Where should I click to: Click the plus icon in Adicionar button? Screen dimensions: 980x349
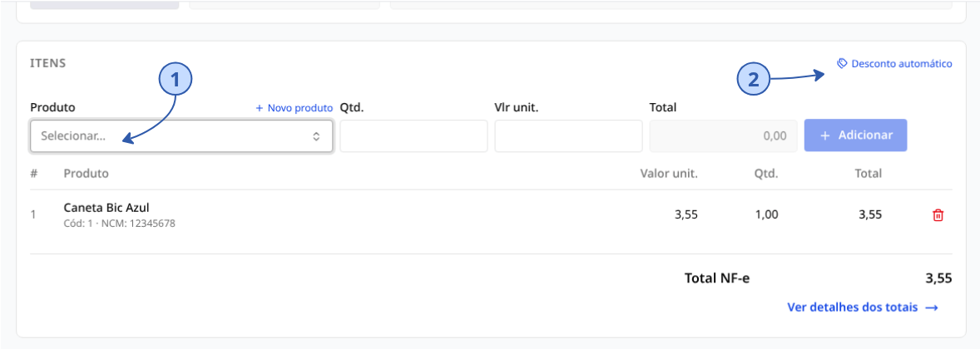pyautogui.click(x=825, y=135)
